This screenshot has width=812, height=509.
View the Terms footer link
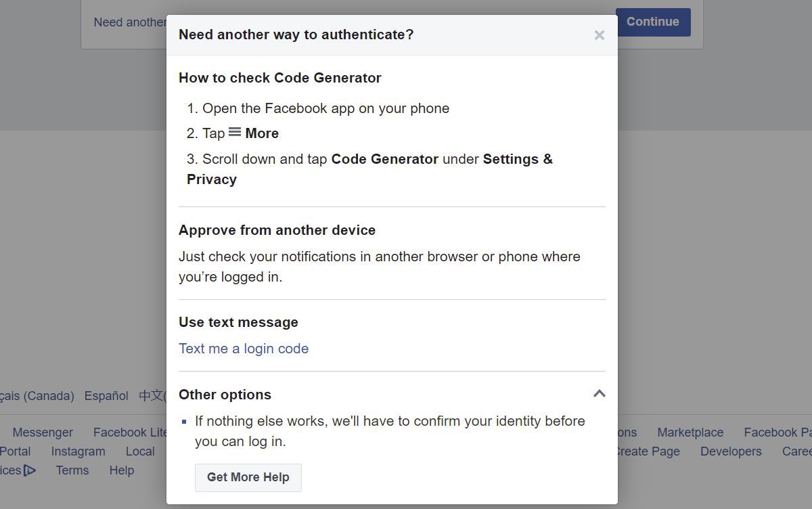pos(72,470)
